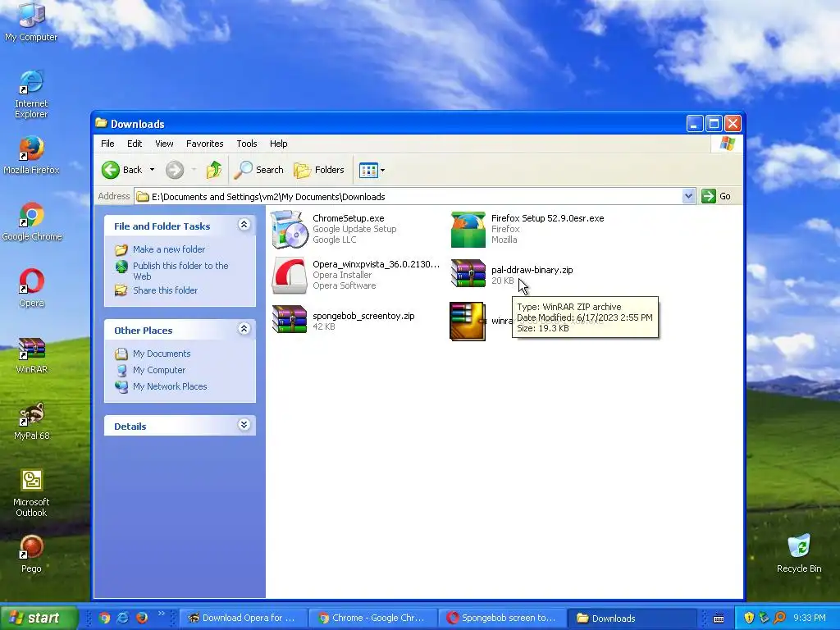This screenshot has width=840, height=630.
Task: Click the greyed Forward arrow button
Action: pyautogui.click(x=174, y=170)
